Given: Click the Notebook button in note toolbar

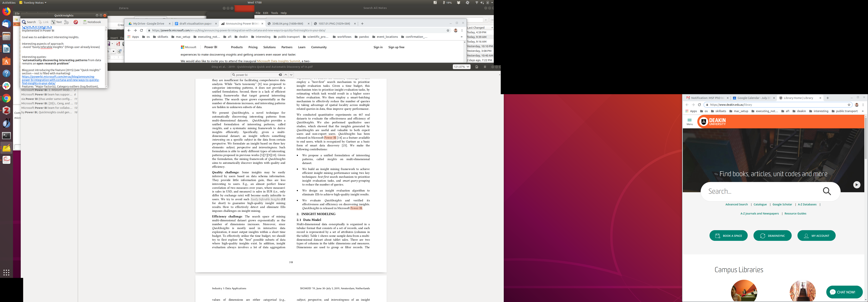Looking at the screenshot, I should (x=92, y=22).
